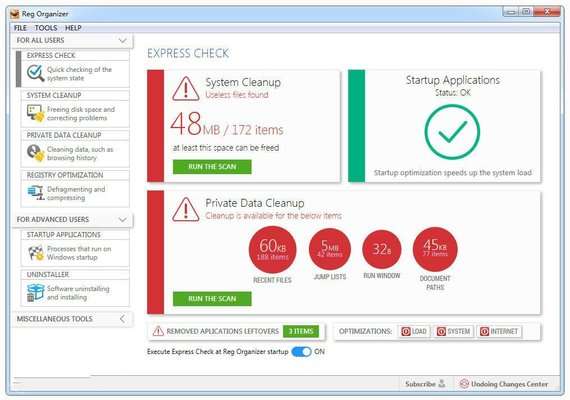Screen dimensions: 570x400
Task: Click the System Cleanup warning triangle icon
Action: coord(186,89)
